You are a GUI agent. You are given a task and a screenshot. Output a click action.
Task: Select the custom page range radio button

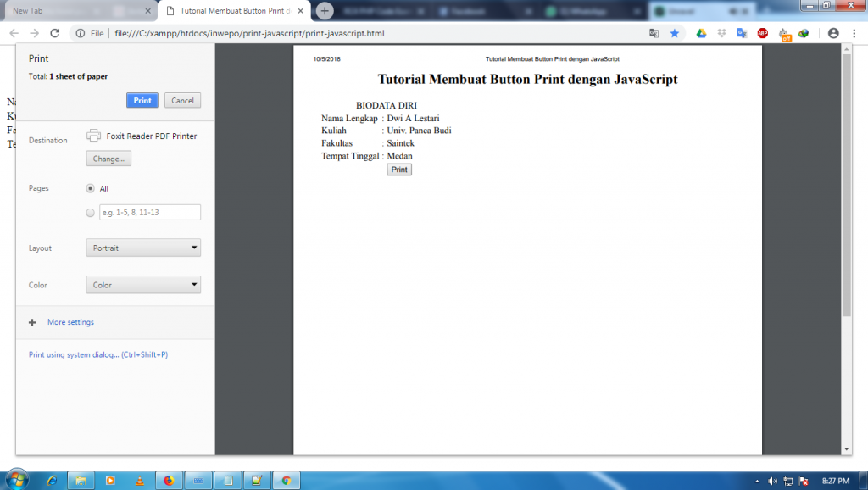pos(90,213)
